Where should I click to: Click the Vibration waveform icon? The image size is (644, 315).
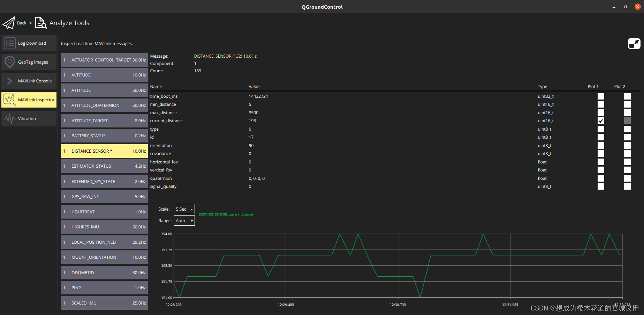[10, 119]
